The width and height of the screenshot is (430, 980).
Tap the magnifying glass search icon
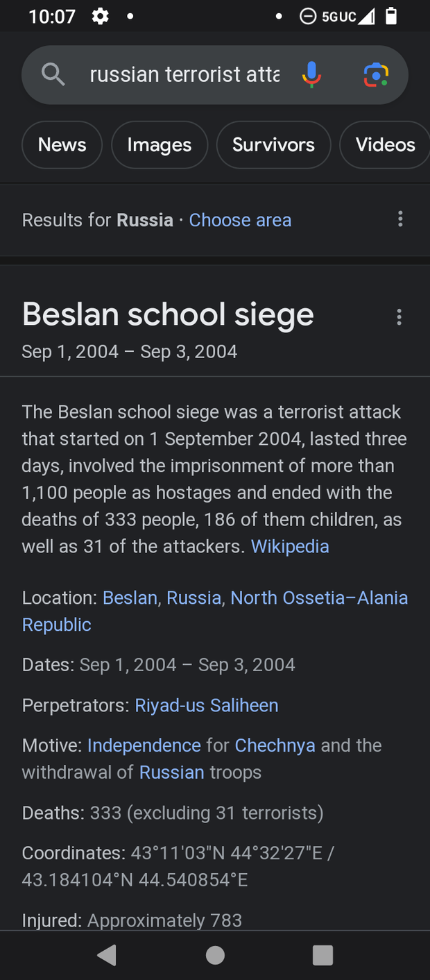(x=53, y=74)
